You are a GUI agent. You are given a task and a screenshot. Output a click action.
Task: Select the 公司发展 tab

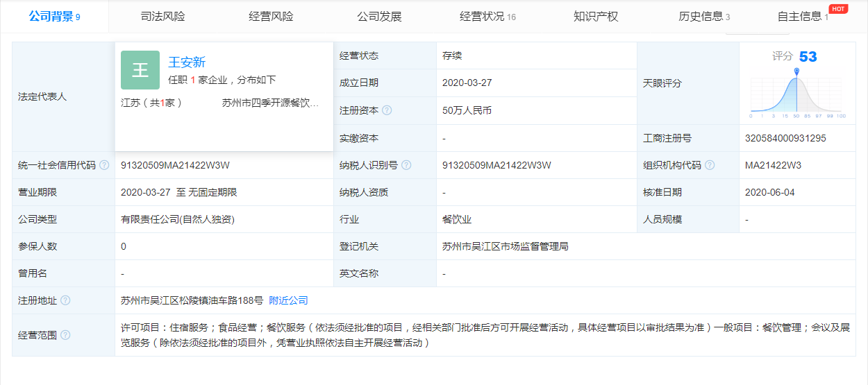pos(379,17)
